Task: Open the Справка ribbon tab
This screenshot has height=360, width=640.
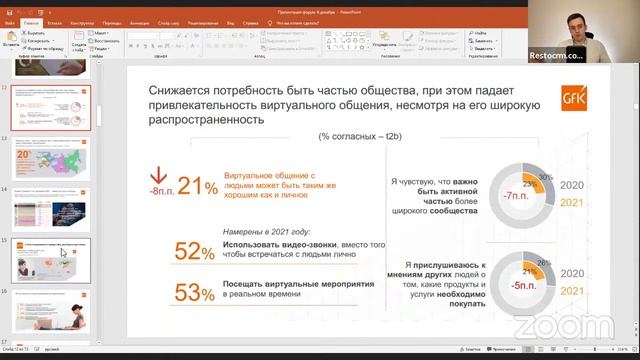Action: pos(250,23)
